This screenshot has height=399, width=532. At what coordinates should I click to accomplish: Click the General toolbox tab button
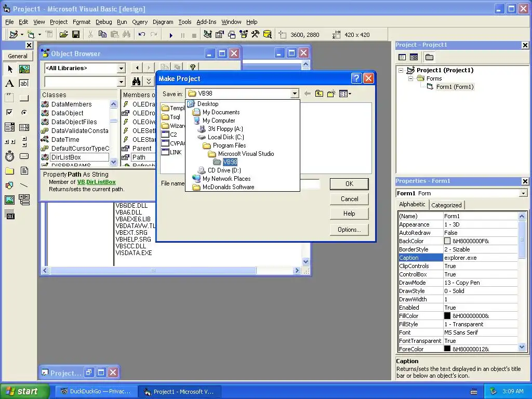coord(18,56)
